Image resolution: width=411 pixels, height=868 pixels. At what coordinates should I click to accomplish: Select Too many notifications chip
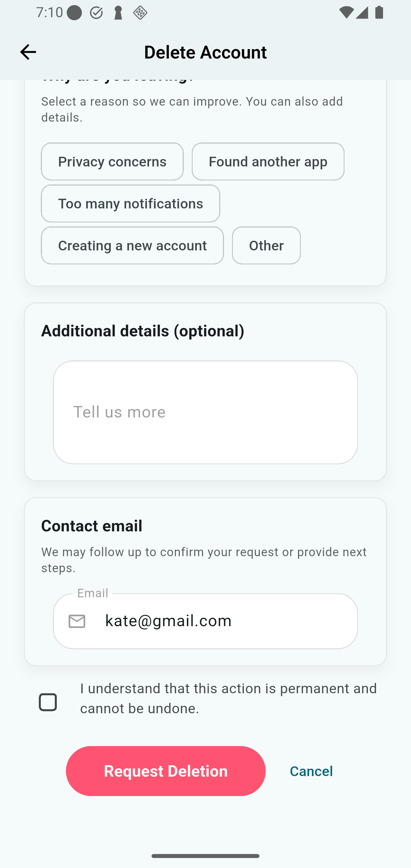pyautogui.click(x=130, y=204)
